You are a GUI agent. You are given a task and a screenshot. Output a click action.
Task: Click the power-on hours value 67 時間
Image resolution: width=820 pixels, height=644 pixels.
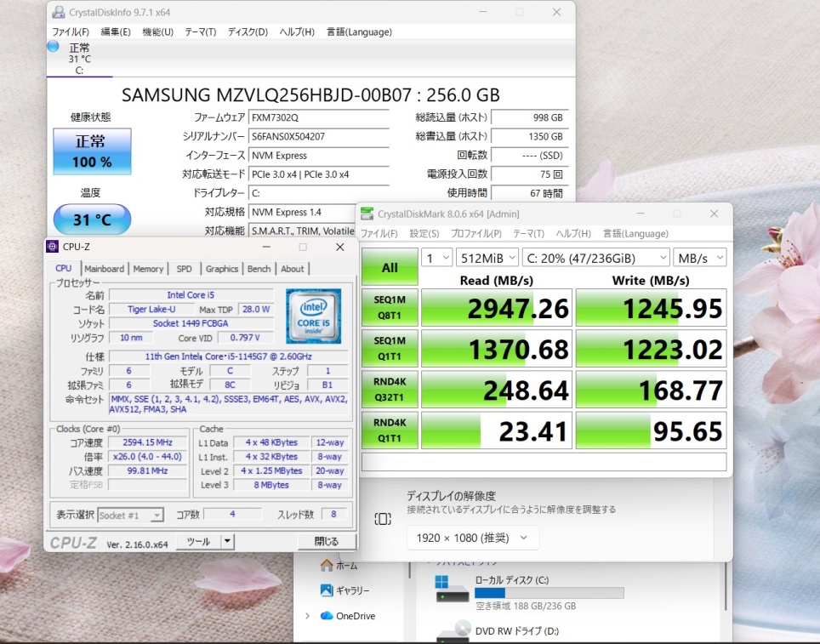tap(530, 193)
